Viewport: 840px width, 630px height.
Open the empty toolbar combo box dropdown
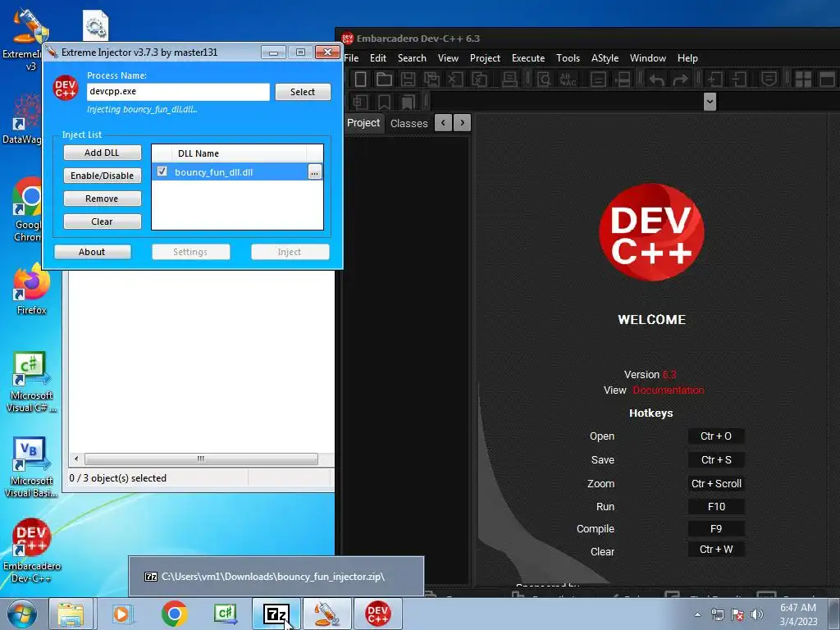point(710,101)
